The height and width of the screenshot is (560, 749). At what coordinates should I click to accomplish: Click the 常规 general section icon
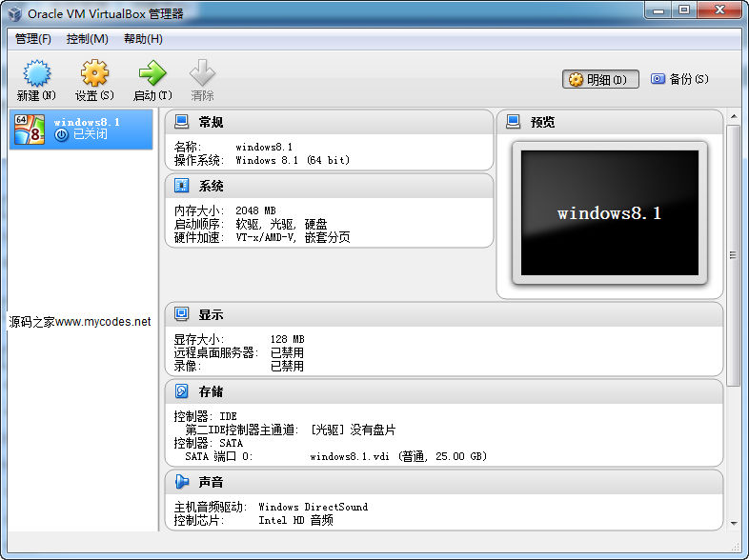pos(181,122)
